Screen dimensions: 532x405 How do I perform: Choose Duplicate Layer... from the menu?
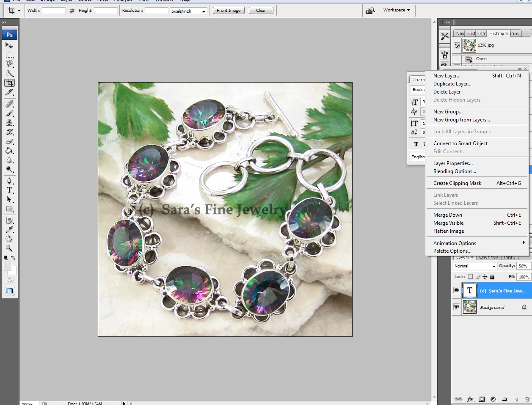(452, 84)
